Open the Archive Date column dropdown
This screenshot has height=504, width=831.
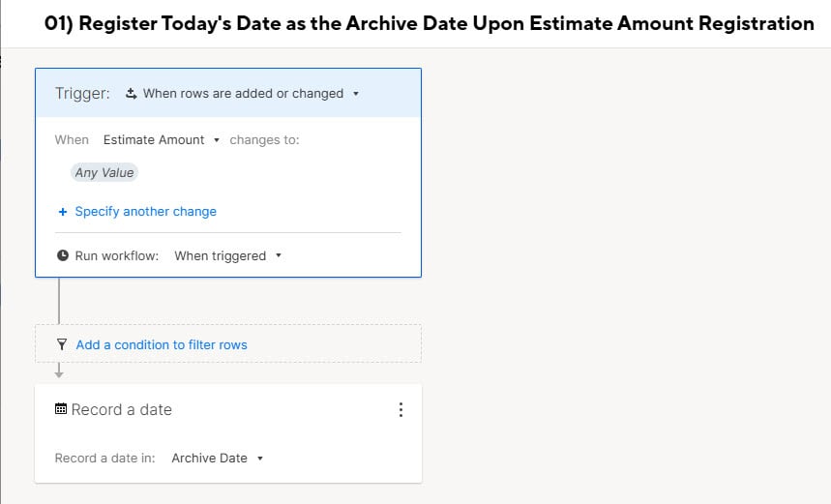pyautogui.click(x=218, y=458)
